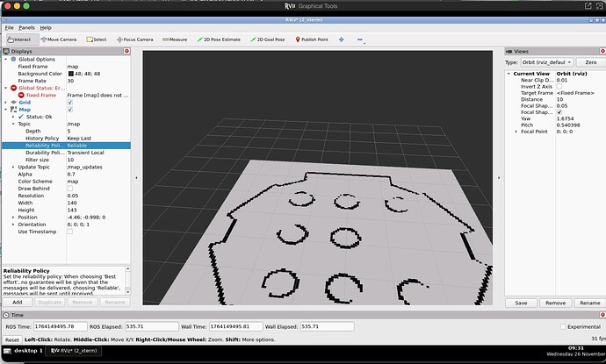Disable the Map display checkbox
The height and width of the screenshot is (364, 606).
pyautogui.click(x=70, y=109)
